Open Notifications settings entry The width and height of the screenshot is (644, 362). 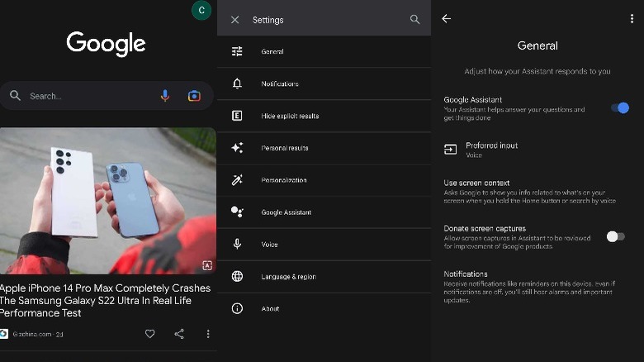(x=279, y=84)
